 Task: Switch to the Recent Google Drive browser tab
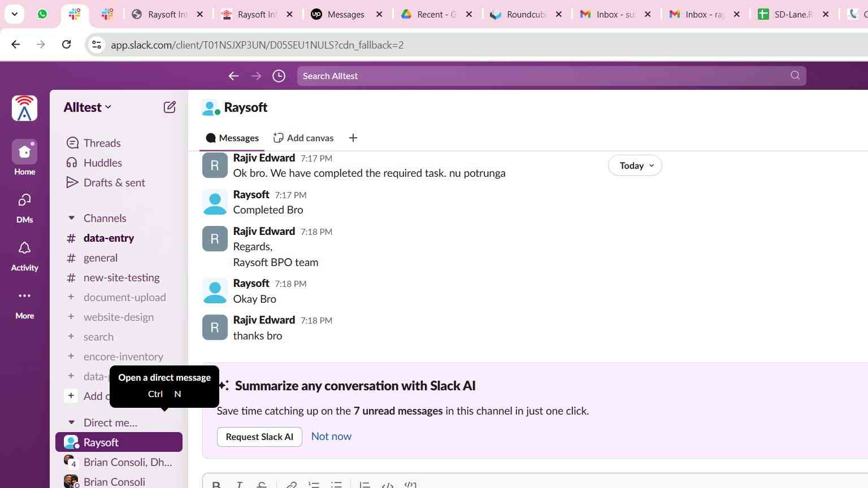click(437, 15)
